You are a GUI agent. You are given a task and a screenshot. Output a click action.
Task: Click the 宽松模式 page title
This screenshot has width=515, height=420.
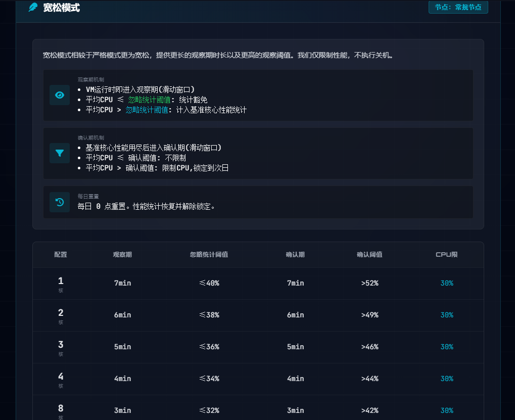point(61,8)
